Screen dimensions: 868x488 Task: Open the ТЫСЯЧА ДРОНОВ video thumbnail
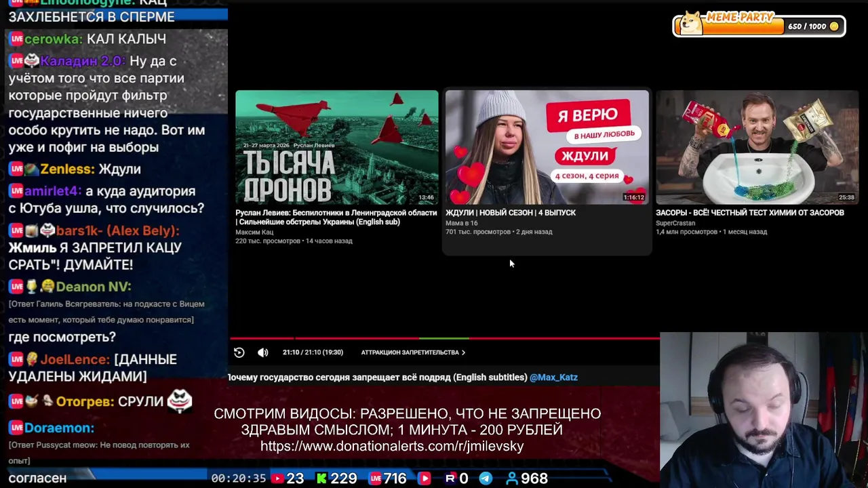(x=337, y=147)
